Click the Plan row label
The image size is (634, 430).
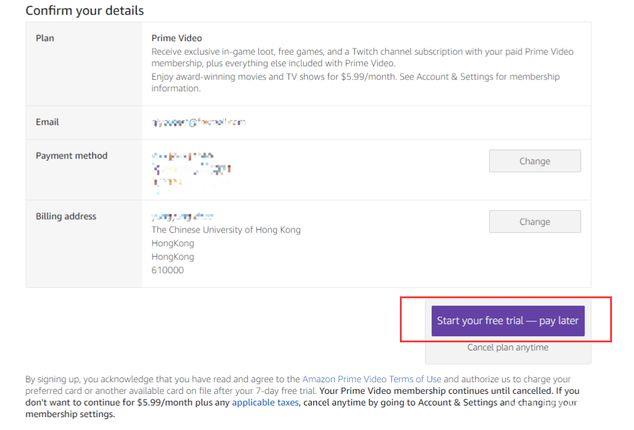[45, 36]
